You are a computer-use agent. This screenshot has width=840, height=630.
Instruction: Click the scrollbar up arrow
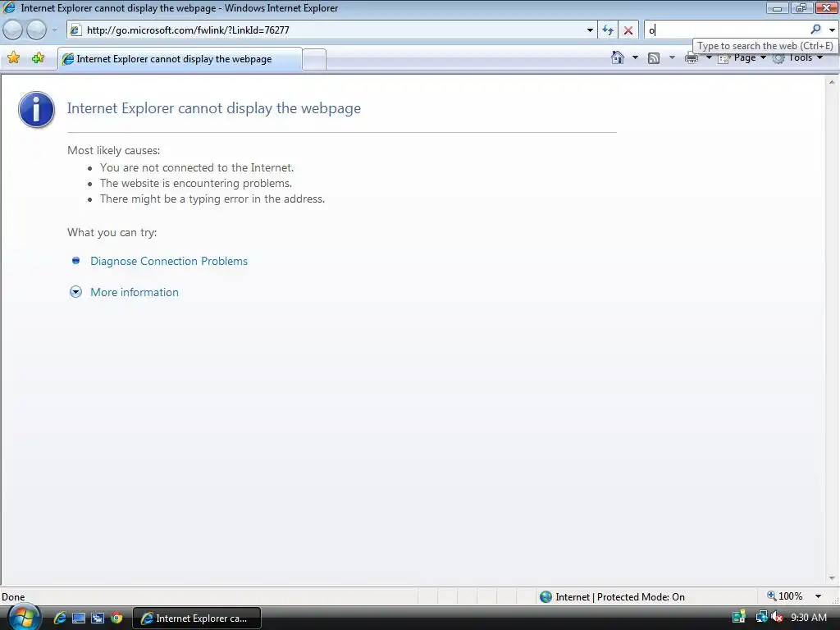pyautogui.click(x=832, y=82)
